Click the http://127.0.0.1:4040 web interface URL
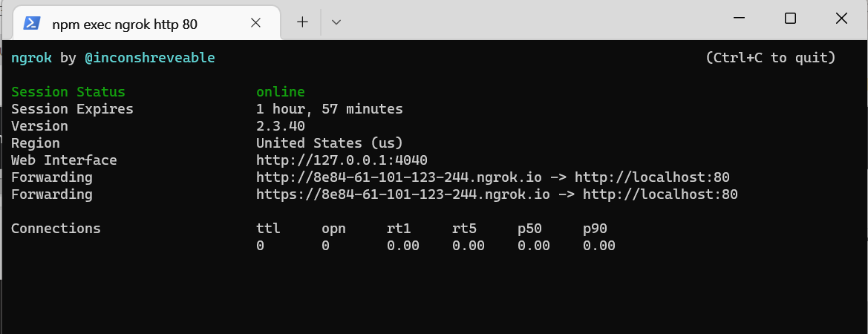This screenshot has width=868, height=334. click(342, 160)
